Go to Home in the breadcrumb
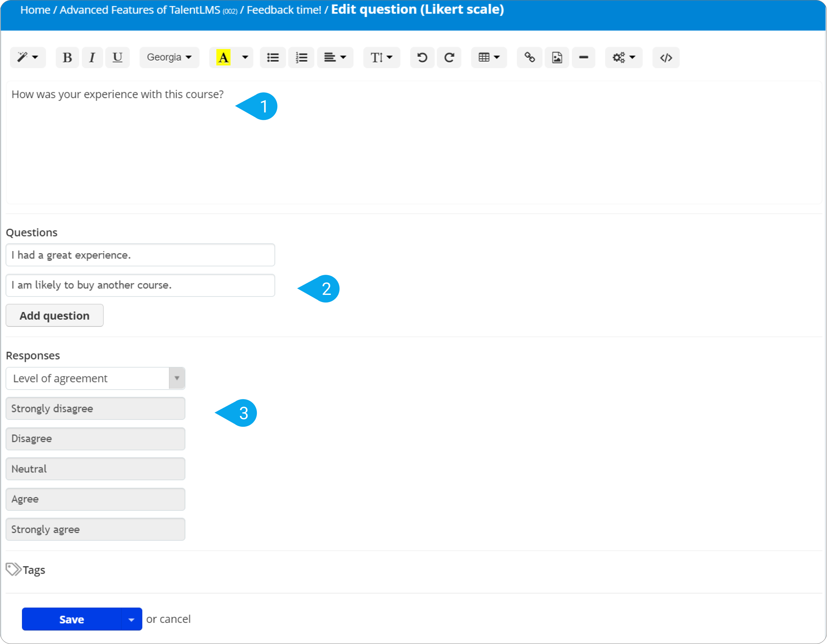827x644 pixels. click(35, 10)
